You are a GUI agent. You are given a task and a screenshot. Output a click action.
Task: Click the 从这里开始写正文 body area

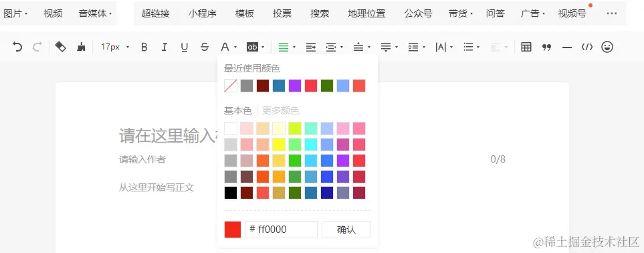(156, 187)
